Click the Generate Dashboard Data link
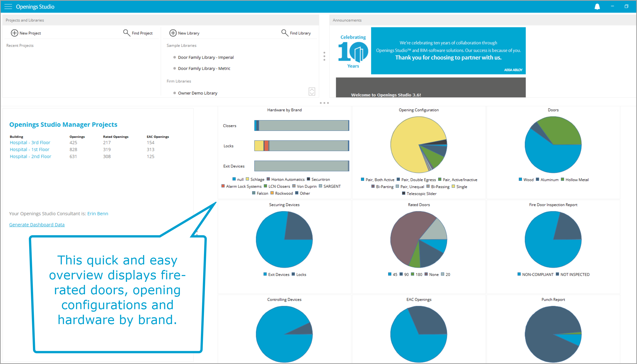637x364 pixels. point(37,224)
